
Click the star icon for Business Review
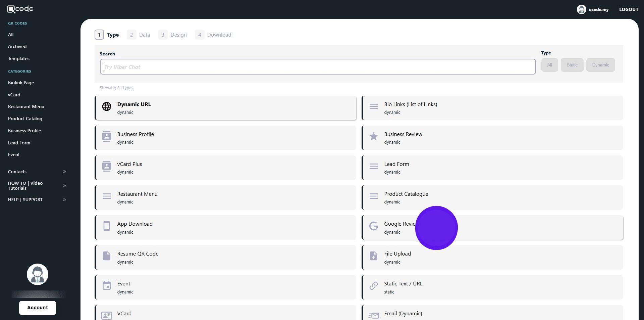(x=373, y=136)
